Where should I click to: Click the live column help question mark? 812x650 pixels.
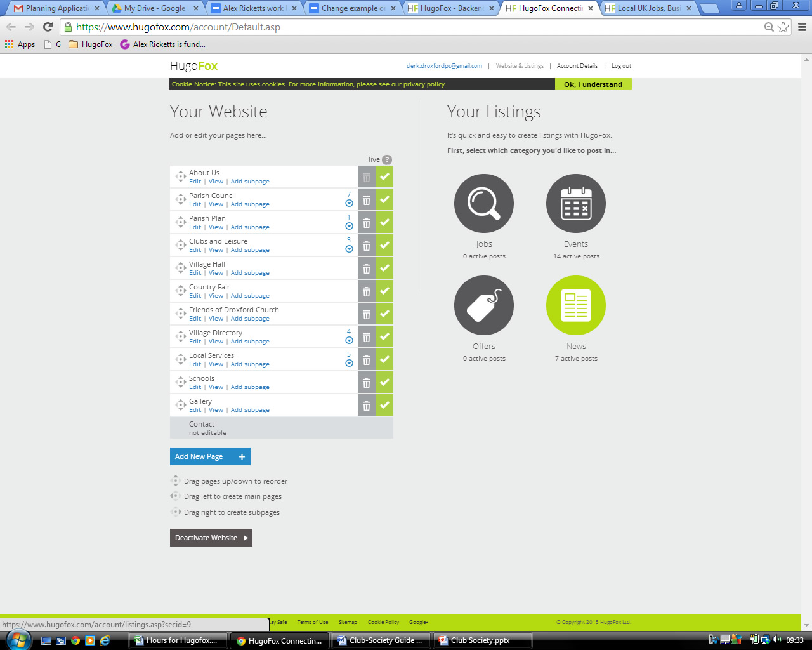[x=387, y=160]
